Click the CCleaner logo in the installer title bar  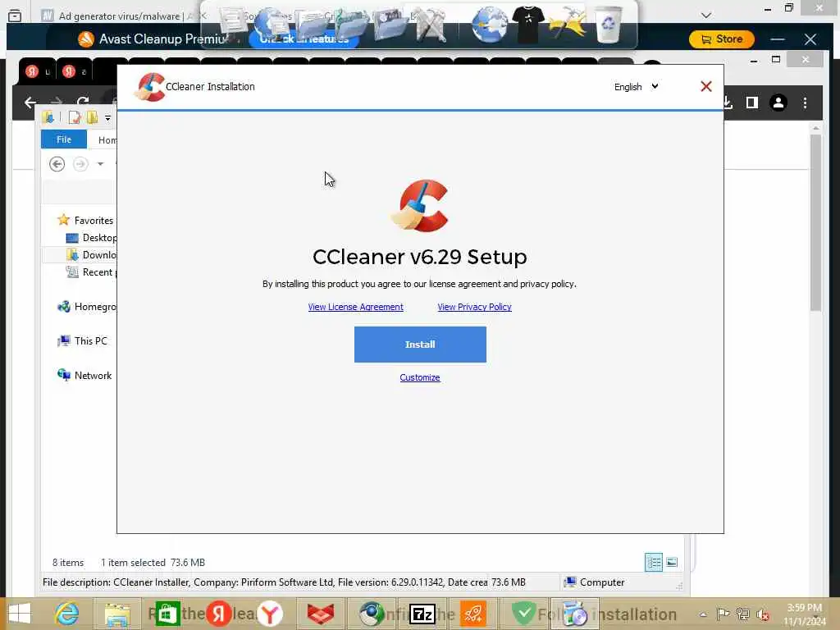pyautogui.click(x=150, y=87)
